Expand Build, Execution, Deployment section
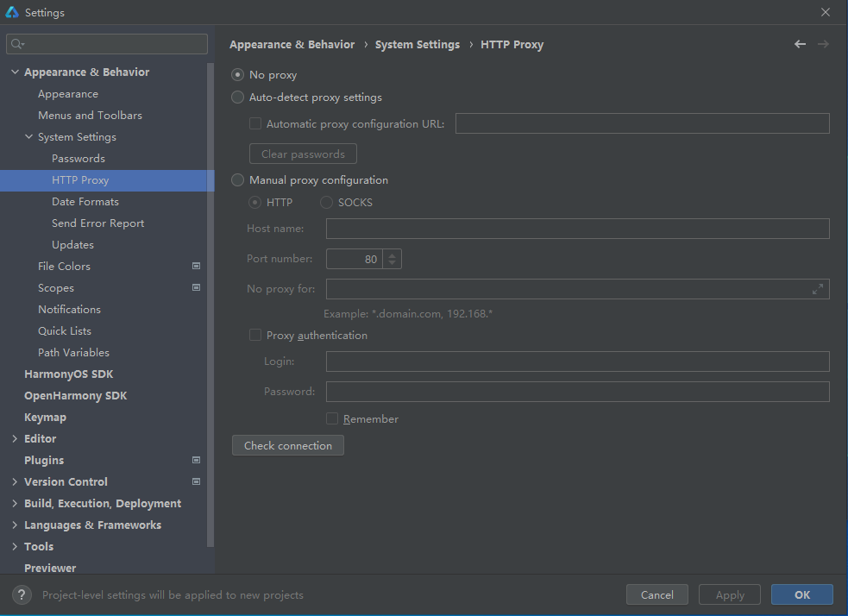This screenshot has width=848, height=616. coord(16,504)
